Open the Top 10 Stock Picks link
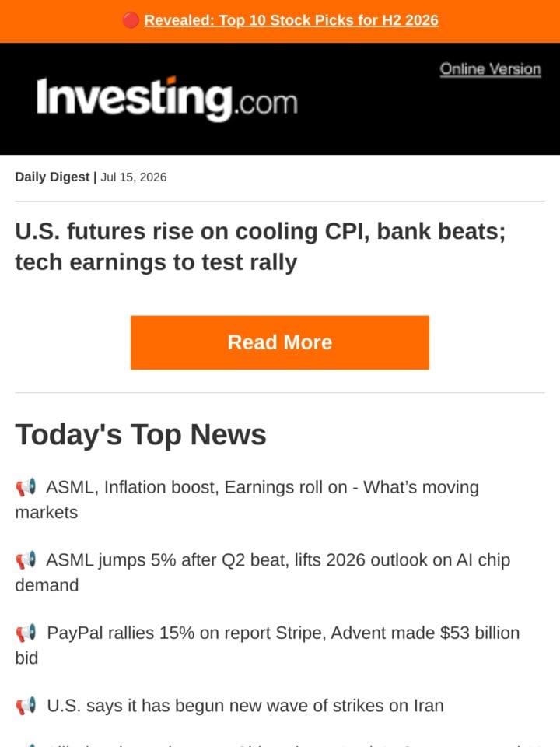Viewport: 560px width, 747px height. [291, 20]
